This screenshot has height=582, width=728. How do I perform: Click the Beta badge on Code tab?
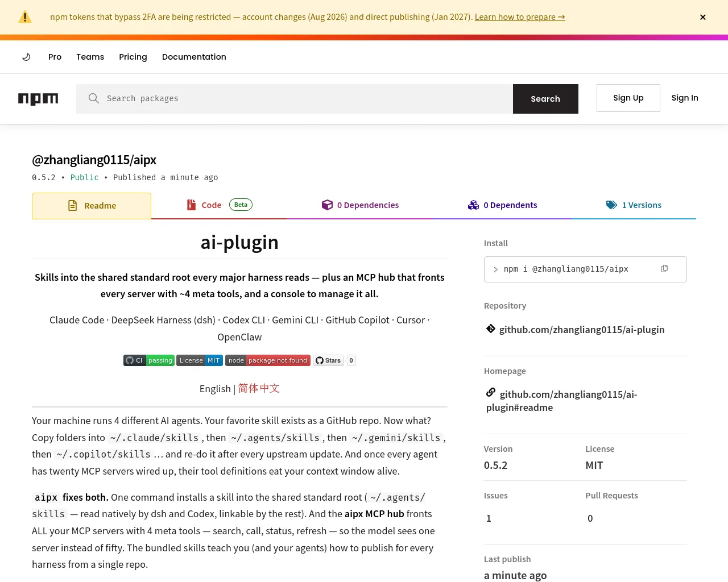coord(241,205)
